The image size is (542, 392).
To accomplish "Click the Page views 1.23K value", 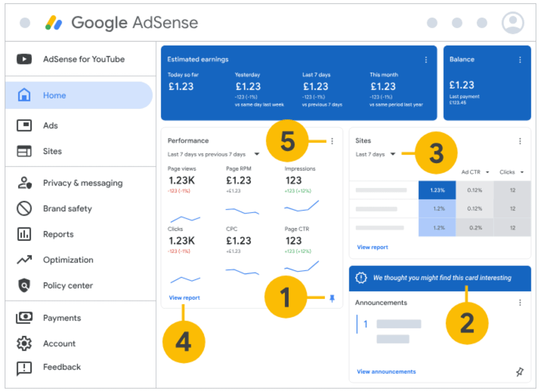I will 182,180.
